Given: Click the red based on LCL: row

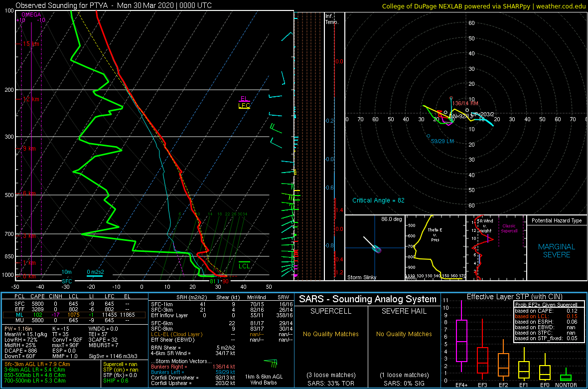Looking at the screenshot, I should (x=546, y=316).
